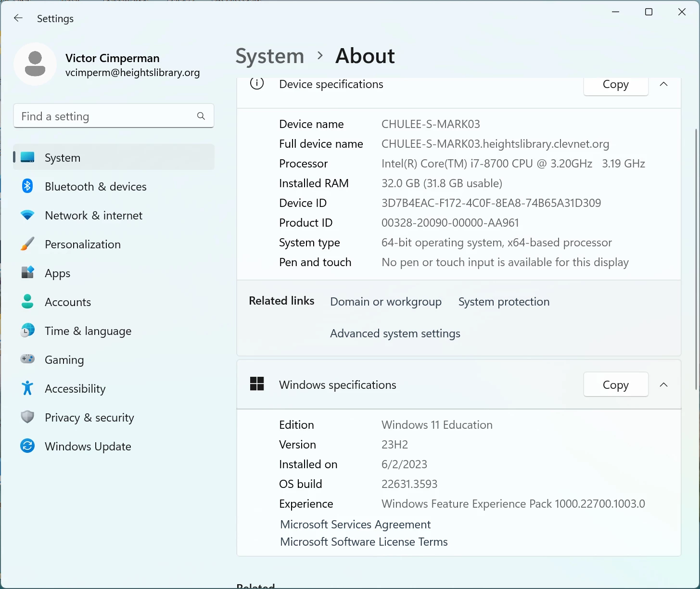Screen dimensions: 700x589
Task: Click the Installed on date 6/2/2023
Action: [404, 464]
